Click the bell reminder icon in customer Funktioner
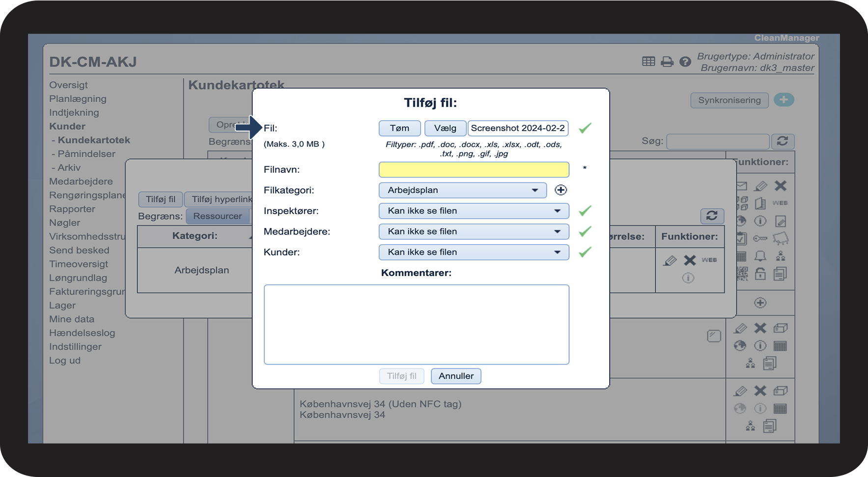868x477 pixels. point(760,256)
